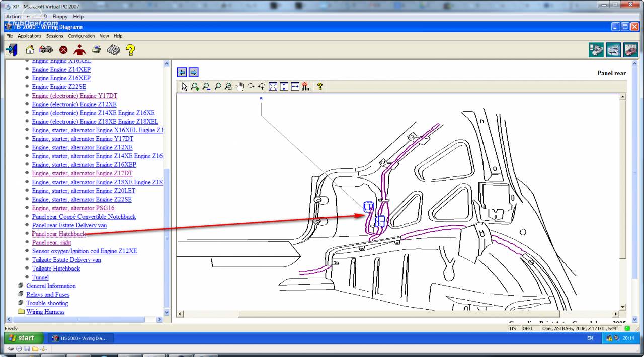Go to the home page icon
644x357 pixels.
point(30,50)
